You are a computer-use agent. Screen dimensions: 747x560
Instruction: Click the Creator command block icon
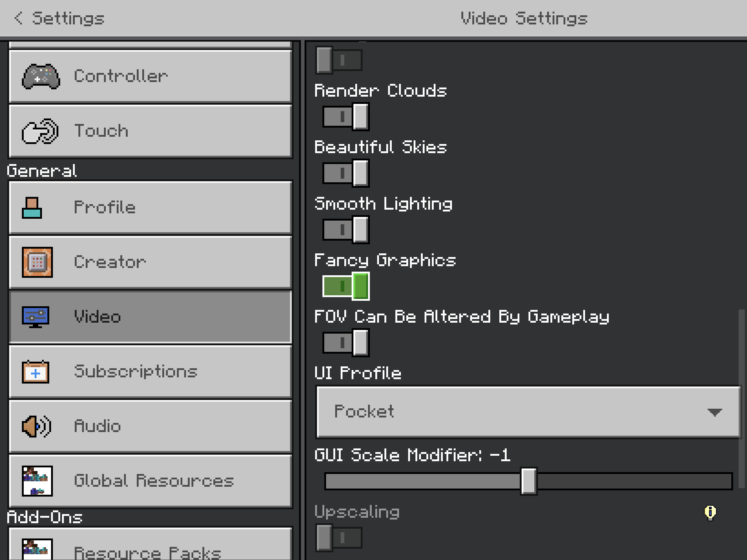37,262
